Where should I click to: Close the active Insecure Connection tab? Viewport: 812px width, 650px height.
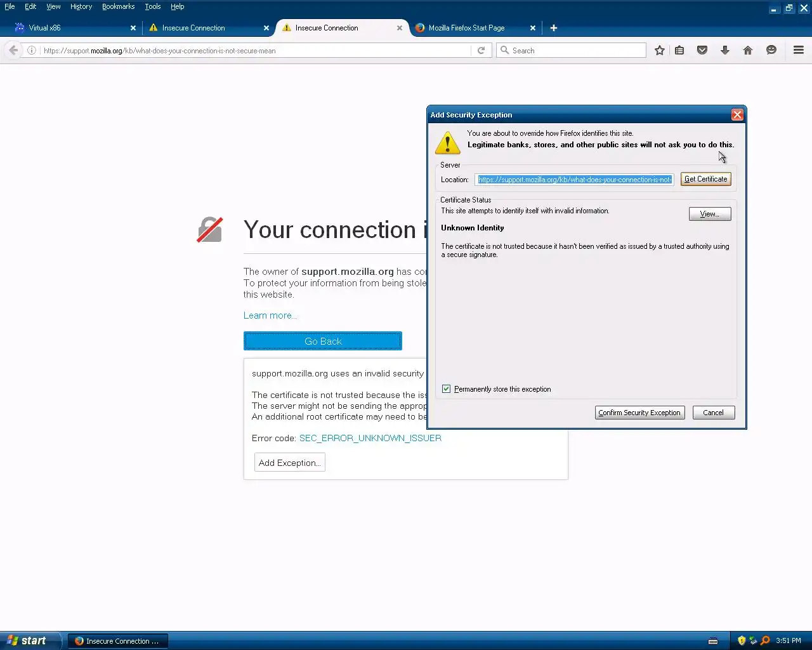point(400,28)
